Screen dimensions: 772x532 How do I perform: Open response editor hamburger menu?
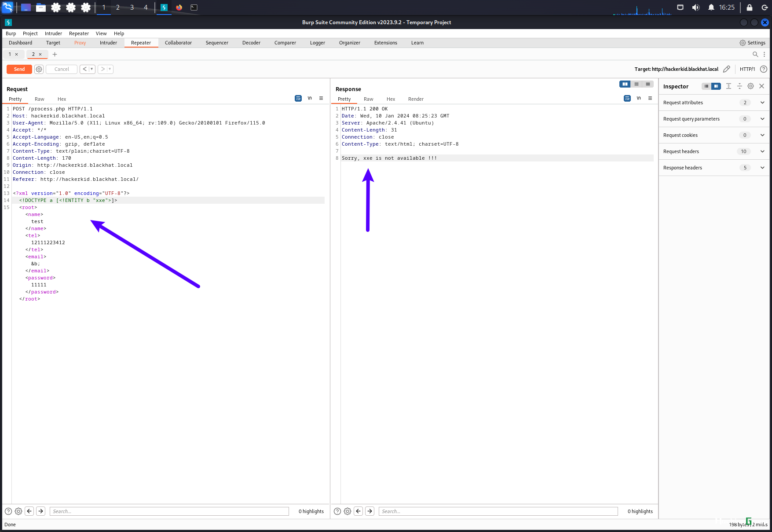[x=650, y=98]
